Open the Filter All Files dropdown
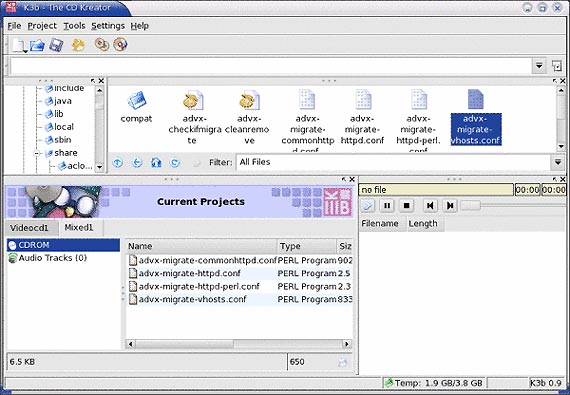 (558, 162)
